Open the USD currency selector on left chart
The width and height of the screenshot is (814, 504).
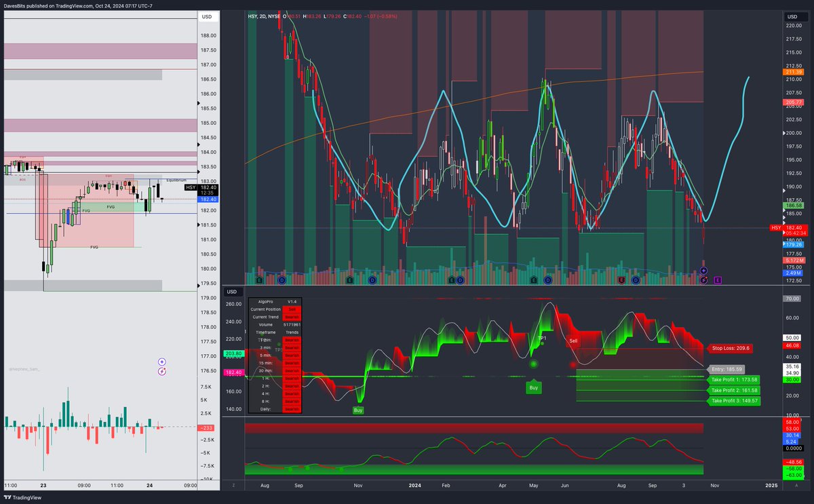207,17
